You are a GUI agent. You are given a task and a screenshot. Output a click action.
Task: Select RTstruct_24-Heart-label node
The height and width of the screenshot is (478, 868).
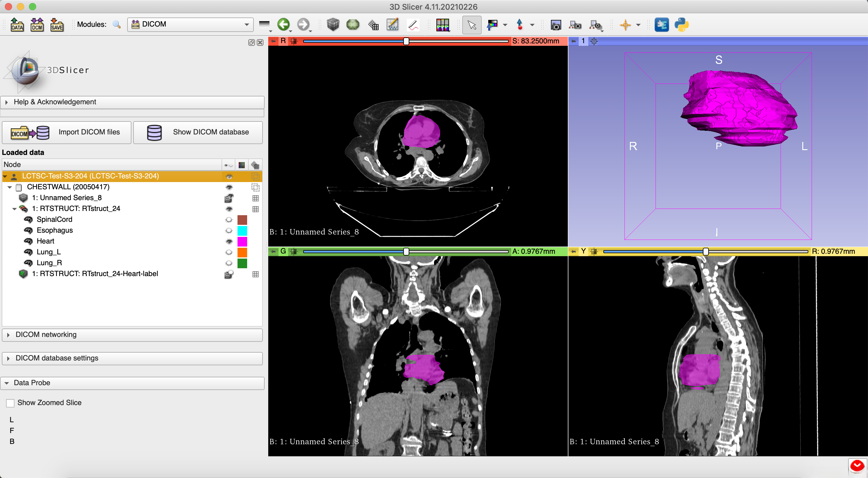pyautogui.click(x=95, y=274)
